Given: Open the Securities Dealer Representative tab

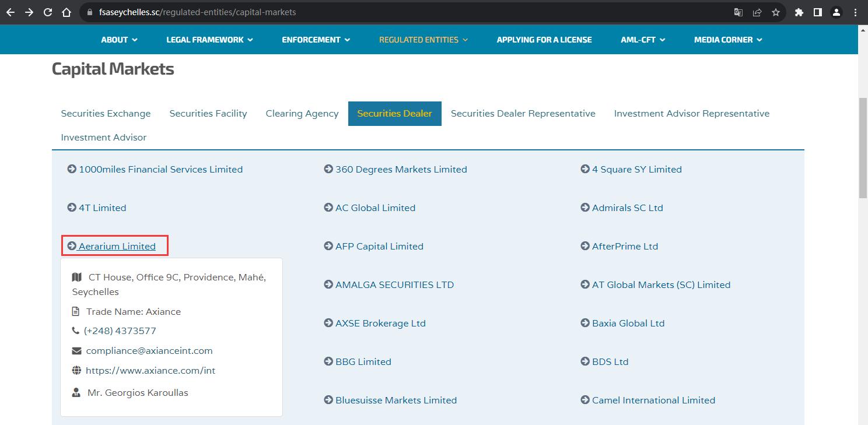Looking at the screenshot, I should 523,113.
